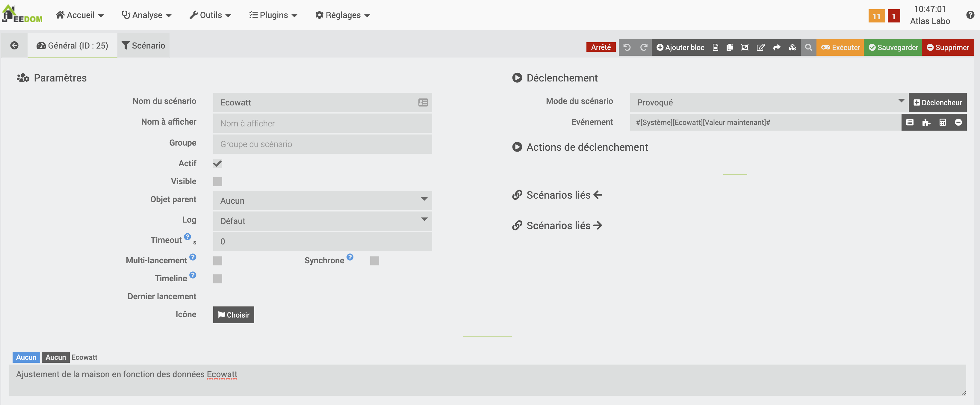
Task: Open the Plugins menu
Action: tap(273, 15)
